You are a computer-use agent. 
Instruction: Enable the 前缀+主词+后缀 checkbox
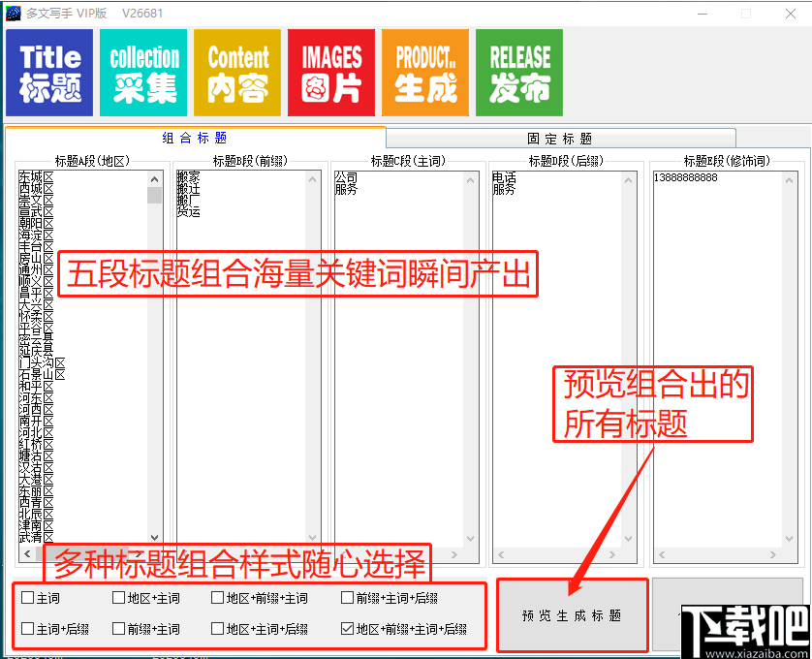(347, 599)
